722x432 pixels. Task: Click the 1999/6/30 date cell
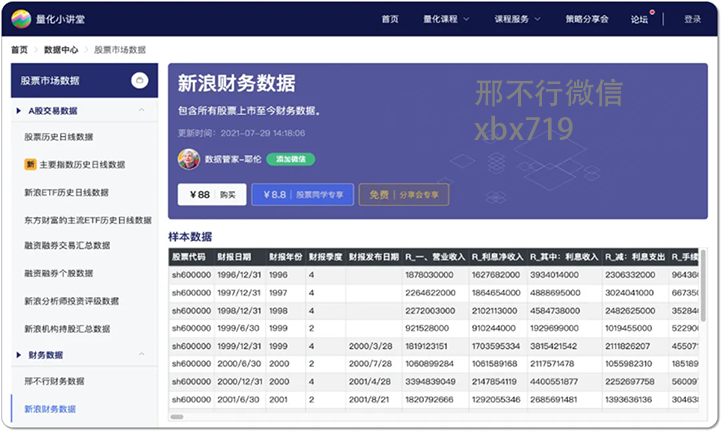pos(238,328)
